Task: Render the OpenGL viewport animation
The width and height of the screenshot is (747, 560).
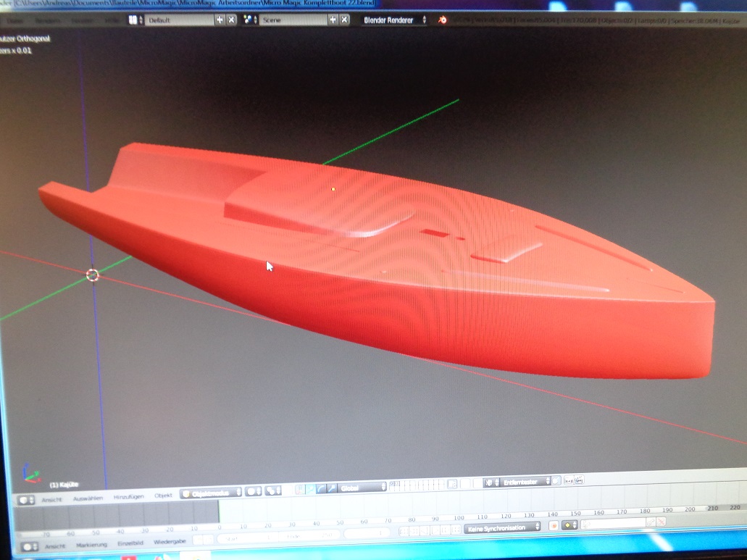Action: pos(579,480)
